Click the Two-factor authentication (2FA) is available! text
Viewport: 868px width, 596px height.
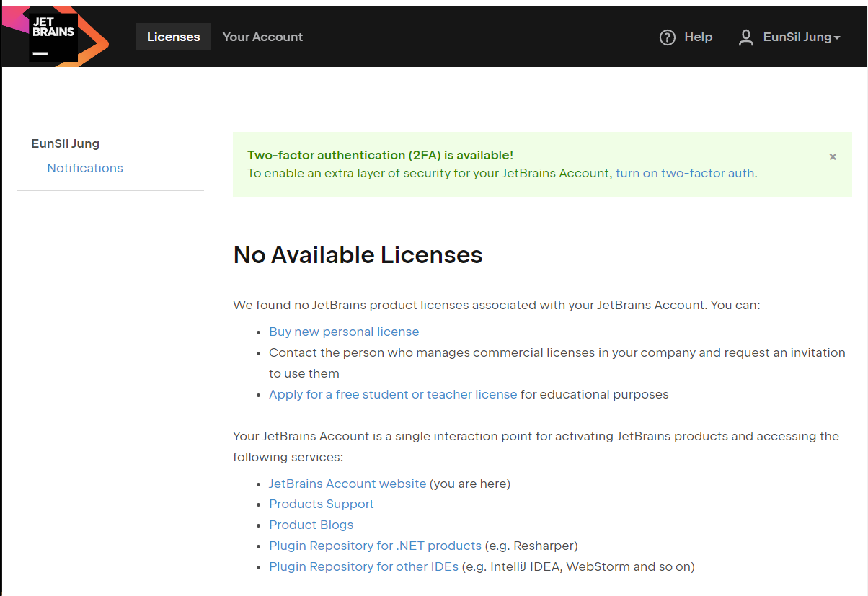click(380, 155)
